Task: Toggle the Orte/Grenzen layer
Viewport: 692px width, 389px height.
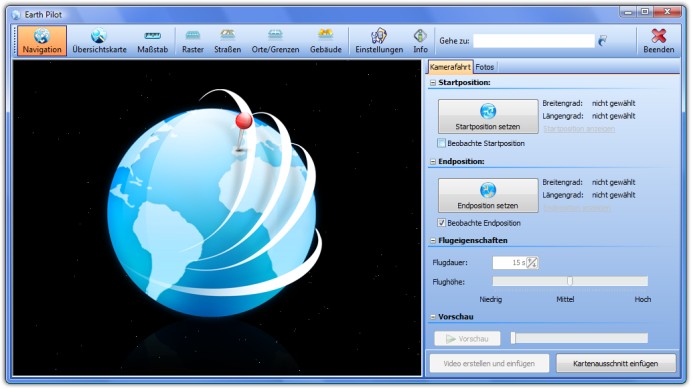Action: (x=275, y=41)
